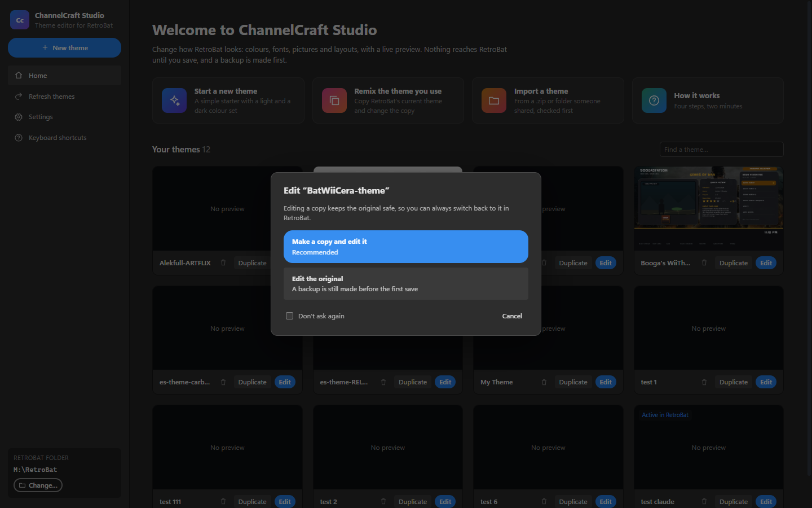812x508 pixels.
Task: Open Settings from the sidebar
Action: click(x=65, y=117)
